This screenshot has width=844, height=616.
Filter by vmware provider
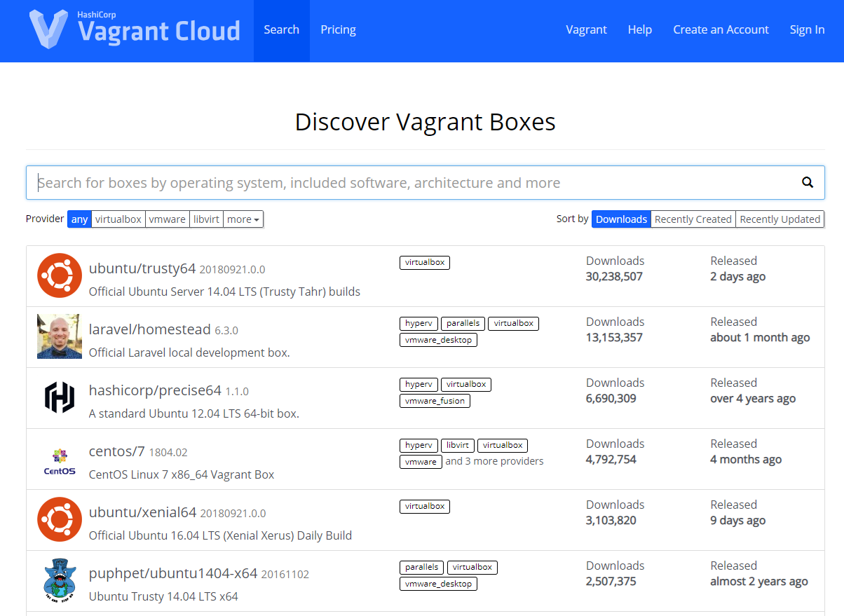pos(168,219)
